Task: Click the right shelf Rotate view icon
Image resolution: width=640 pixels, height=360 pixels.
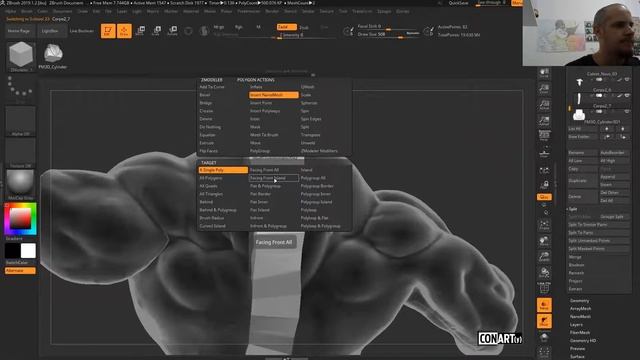Action: click(544, 272)
